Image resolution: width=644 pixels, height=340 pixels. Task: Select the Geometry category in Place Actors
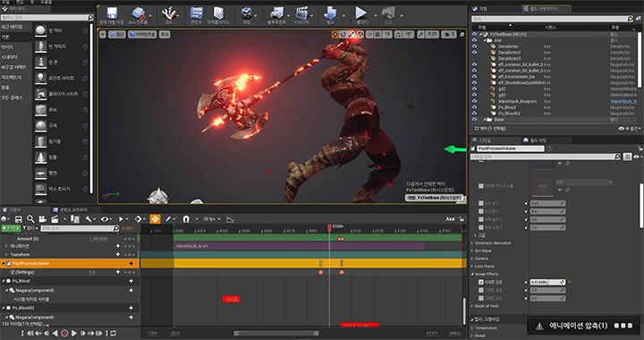point(11,78)
